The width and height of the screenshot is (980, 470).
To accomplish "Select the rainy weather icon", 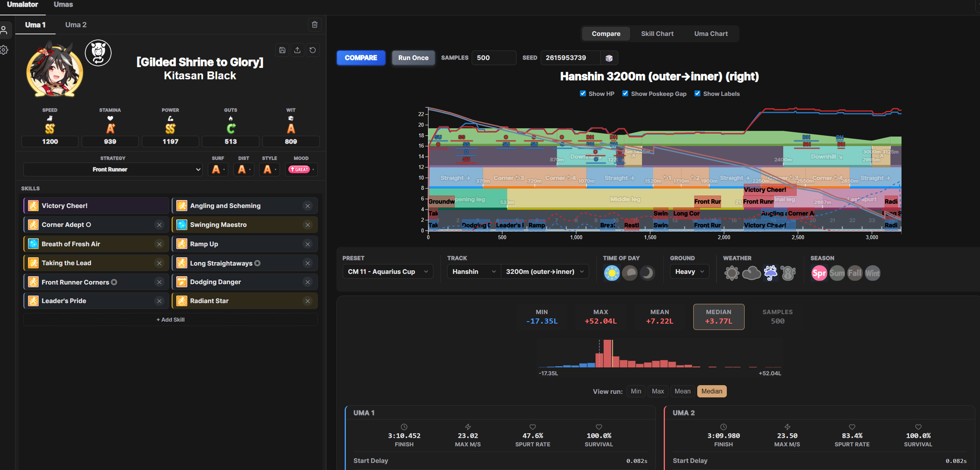I will point(770,273).
